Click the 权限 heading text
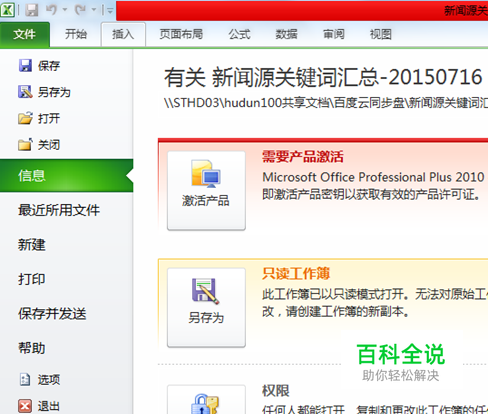The height and width of the screenshot is (414, 488). click(276, 391)
